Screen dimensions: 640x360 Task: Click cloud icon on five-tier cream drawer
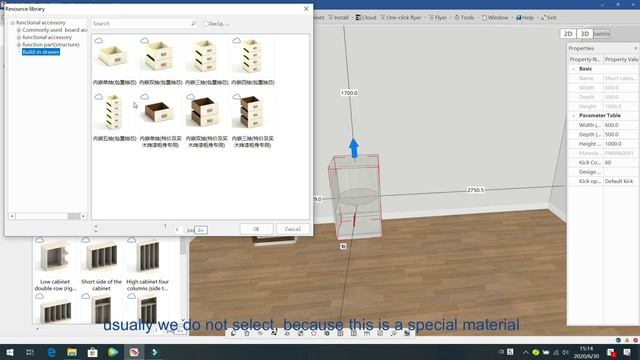pos(98,97)
